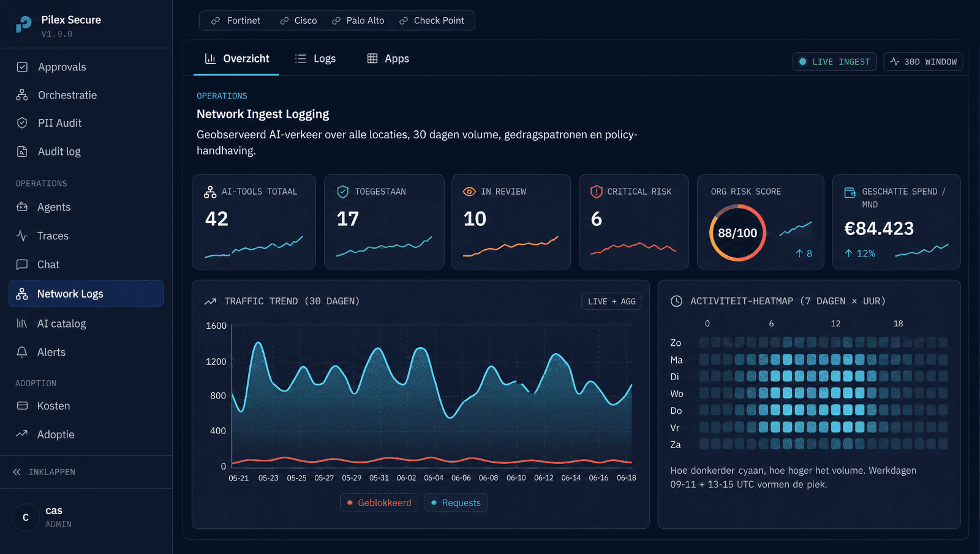The width and height of the screenshot is (980, 554).
Task: Click the Toegestaan shield check icon
Action: [343, 192]
